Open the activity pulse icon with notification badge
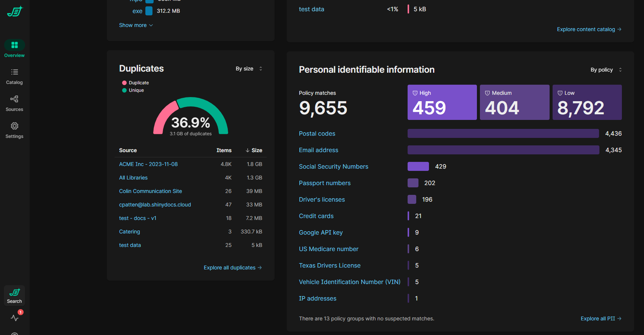The image size is (644, 335). click(x=15, y=318)
